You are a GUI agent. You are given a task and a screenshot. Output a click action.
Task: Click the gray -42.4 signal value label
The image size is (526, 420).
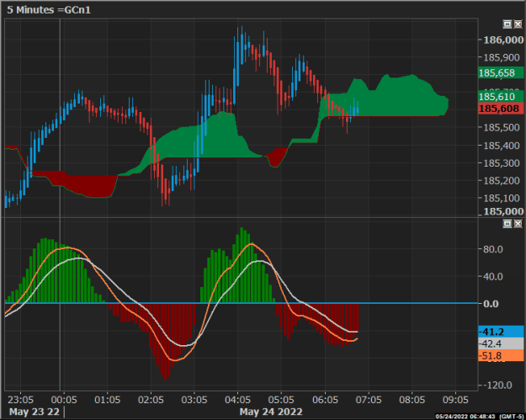[501, 343]
